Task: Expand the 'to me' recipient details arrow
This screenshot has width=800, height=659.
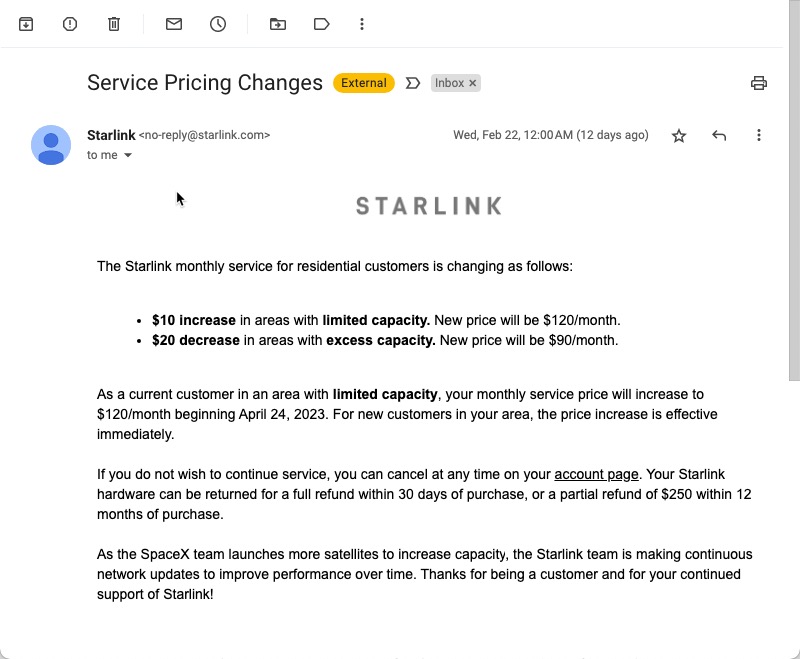Action: point(128,155)
